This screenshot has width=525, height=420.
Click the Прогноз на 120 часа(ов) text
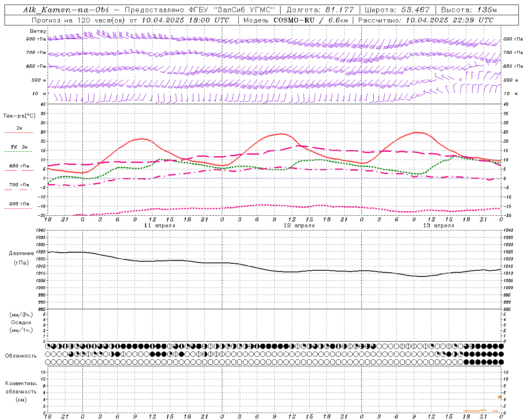tap(79, 20)
